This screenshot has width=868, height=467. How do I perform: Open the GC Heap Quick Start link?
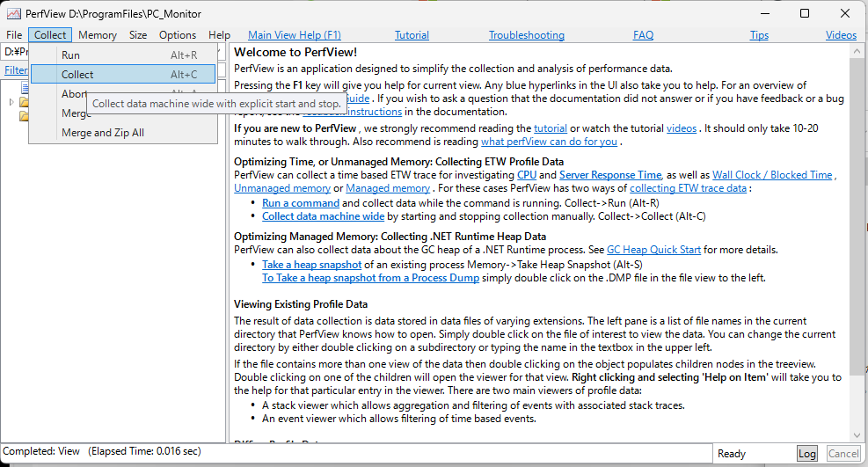coord(653,250)
